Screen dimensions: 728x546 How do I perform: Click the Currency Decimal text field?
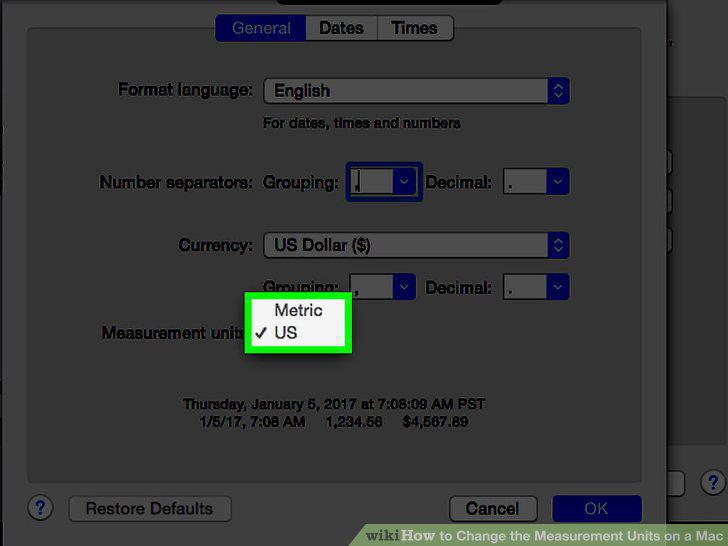coord(525,286)
